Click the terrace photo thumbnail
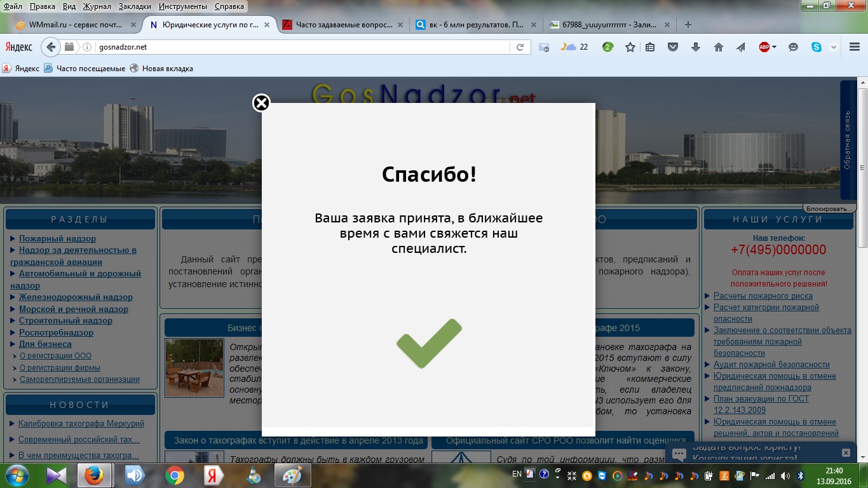 click(194, 368)
